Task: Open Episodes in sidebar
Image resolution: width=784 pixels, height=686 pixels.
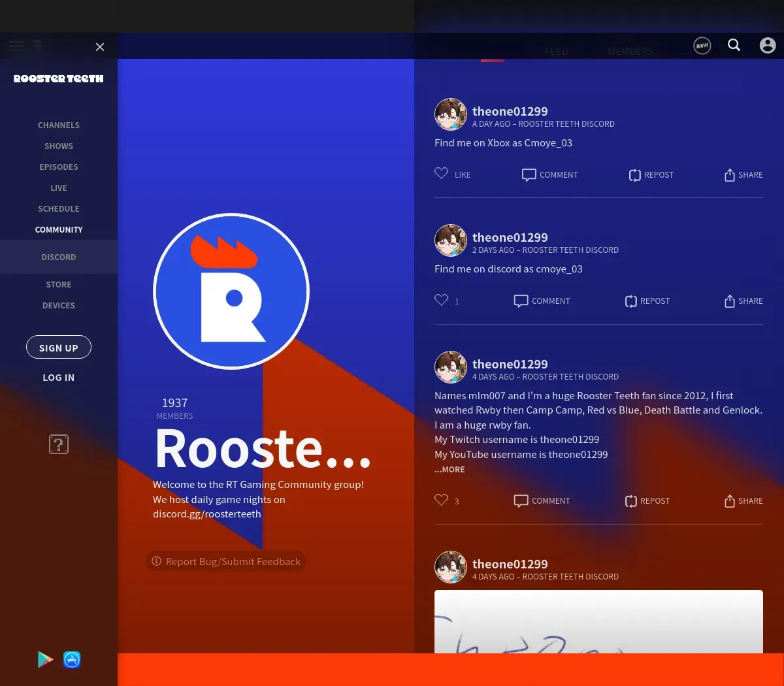Action: 59,167
